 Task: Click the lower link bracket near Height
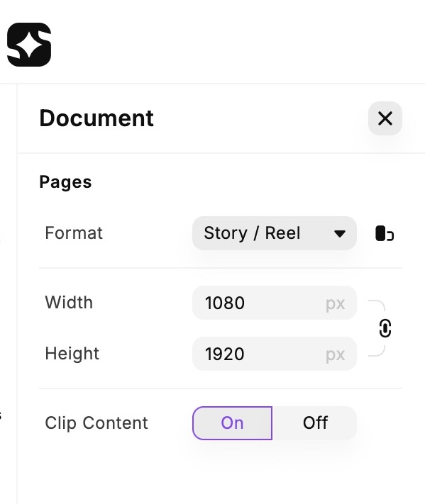pos(377,351)
